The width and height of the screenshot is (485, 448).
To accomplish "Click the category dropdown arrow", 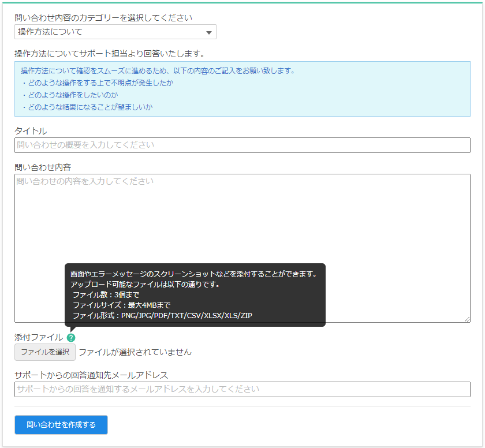I will [209, 32].
